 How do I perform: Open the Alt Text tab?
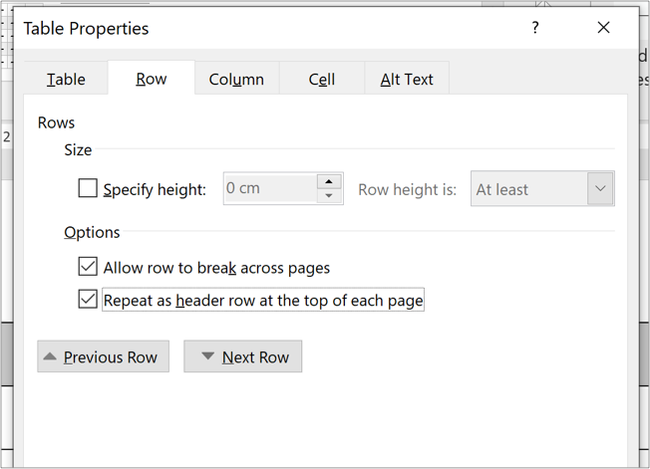point(407,79)
